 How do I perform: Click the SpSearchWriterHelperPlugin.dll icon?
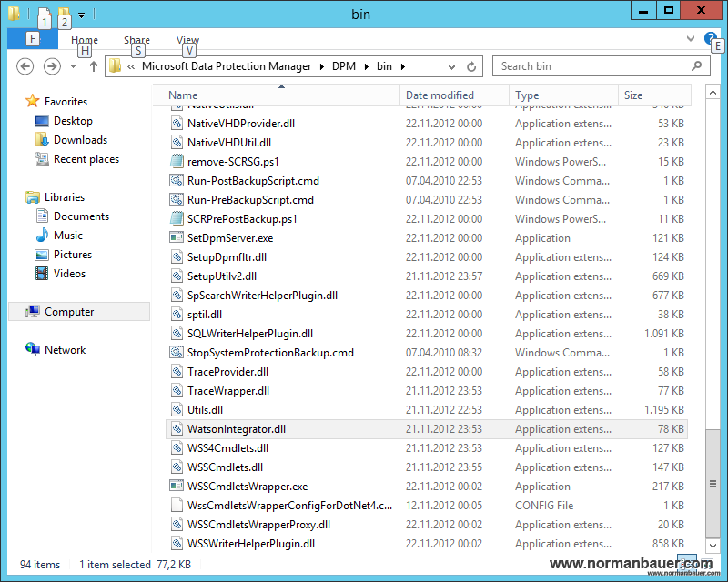pos(177,296)
